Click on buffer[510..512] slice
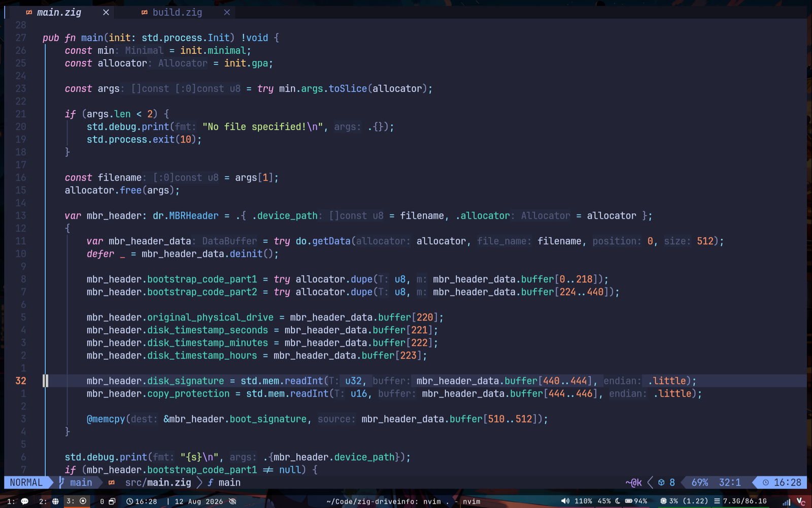812x508 pixels. (493, 419)
